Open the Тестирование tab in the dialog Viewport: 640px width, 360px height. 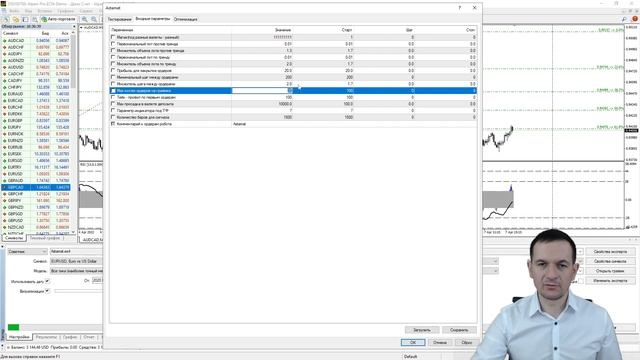(x=120, y=19)
